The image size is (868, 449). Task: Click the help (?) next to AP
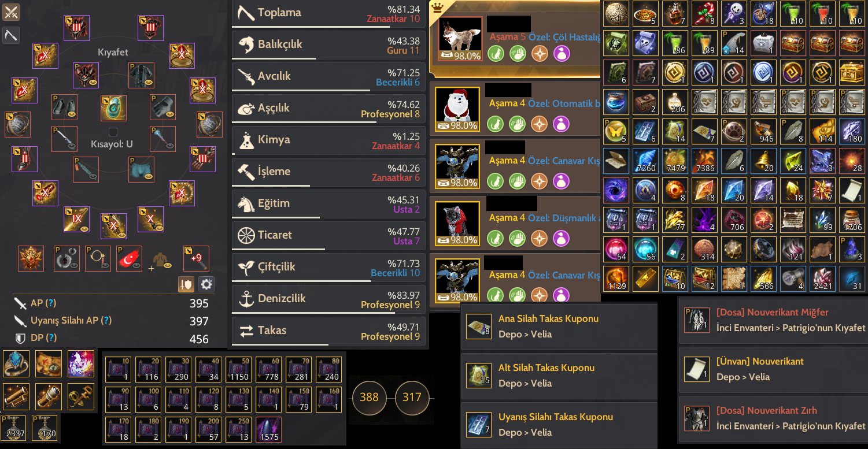51,303
